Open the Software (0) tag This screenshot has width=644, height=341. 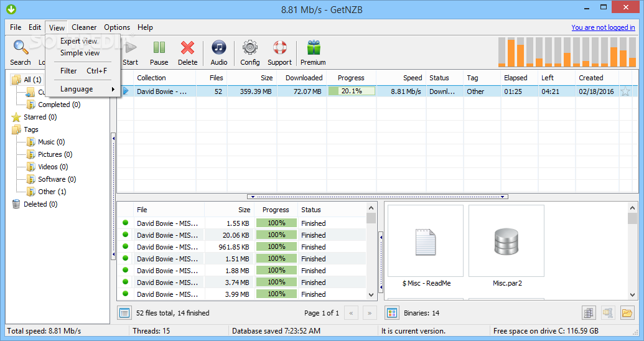coord(52,179)
